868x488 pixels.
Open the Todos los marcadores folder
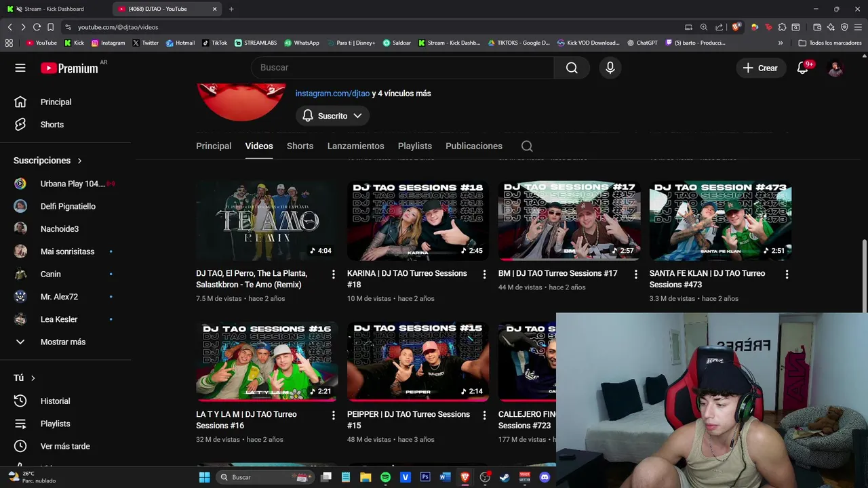(830, 43)
